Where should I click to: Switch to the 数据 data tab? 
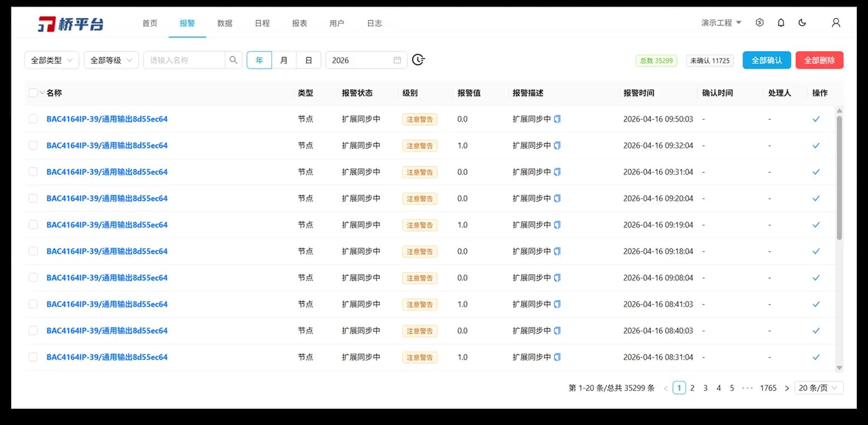pyautogui.click(x=225, y=23)
